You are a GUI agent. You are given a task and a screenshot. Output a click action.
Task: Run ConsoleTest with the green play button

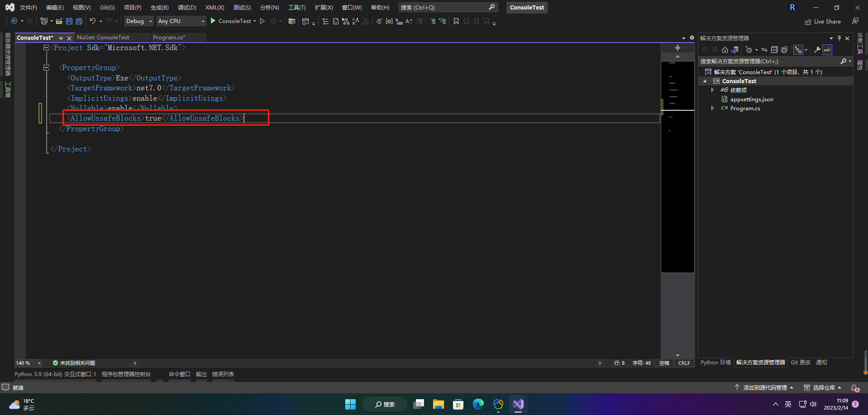213,21
